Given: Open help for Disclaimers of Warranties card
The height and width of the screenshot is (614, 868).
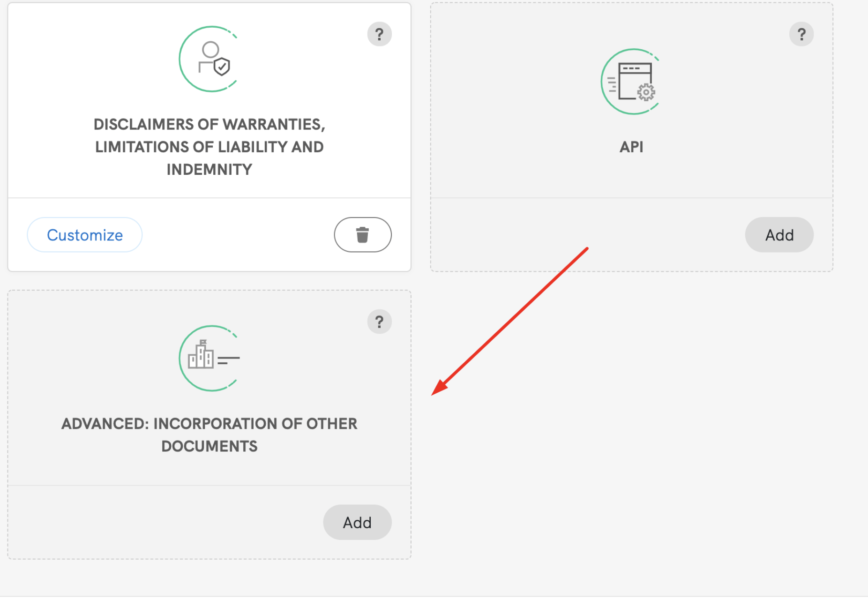Looking at the screenshot, I should 379,34.
